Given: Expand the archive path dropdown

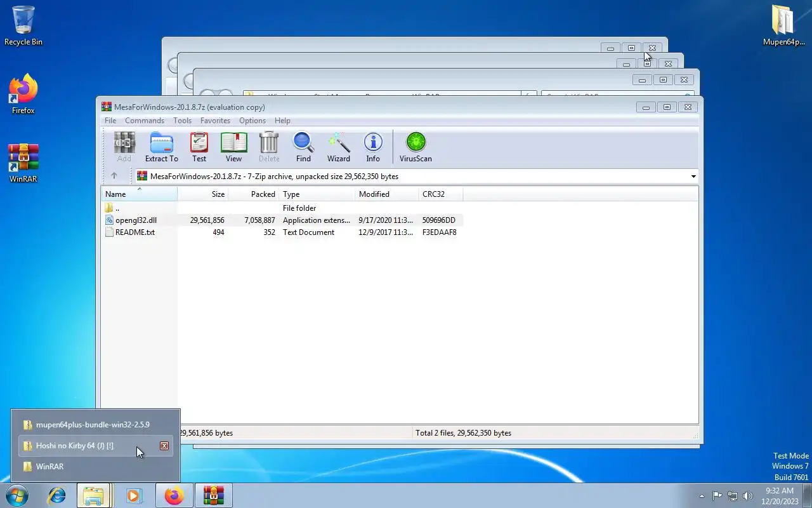Looking at the screenshot, I should 693,177.
